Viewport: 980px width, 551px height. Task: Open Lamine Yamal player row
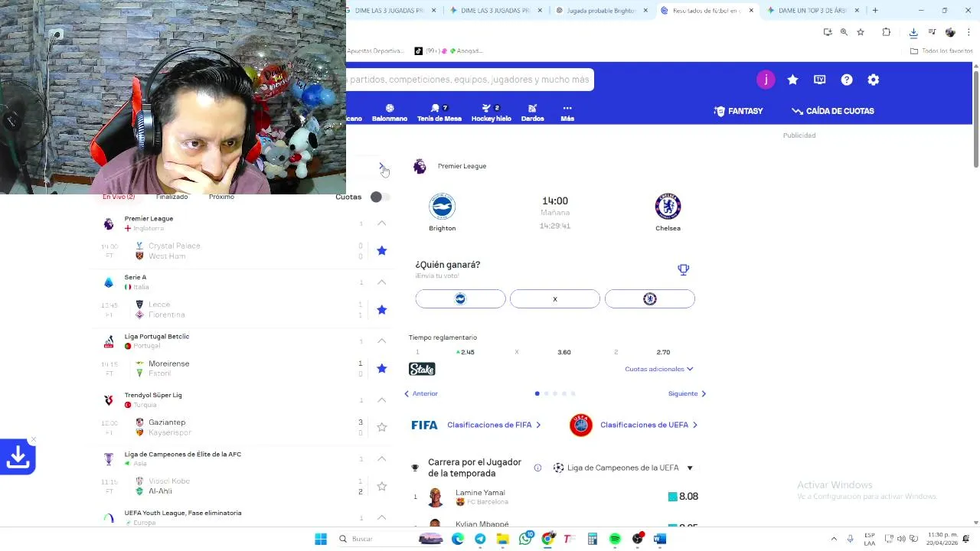(555, 497)
